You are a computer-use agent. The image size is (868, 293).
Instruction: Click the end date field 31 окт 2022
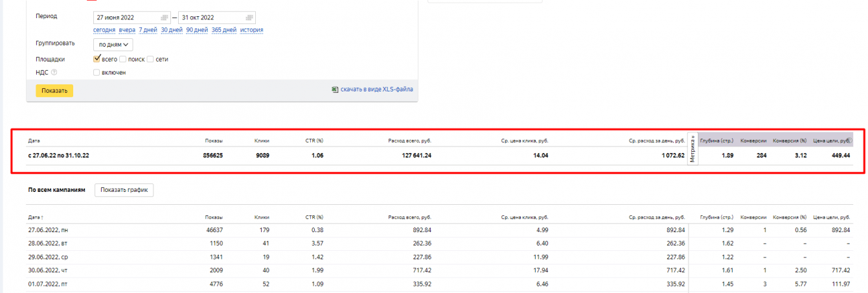pos(216,18)
